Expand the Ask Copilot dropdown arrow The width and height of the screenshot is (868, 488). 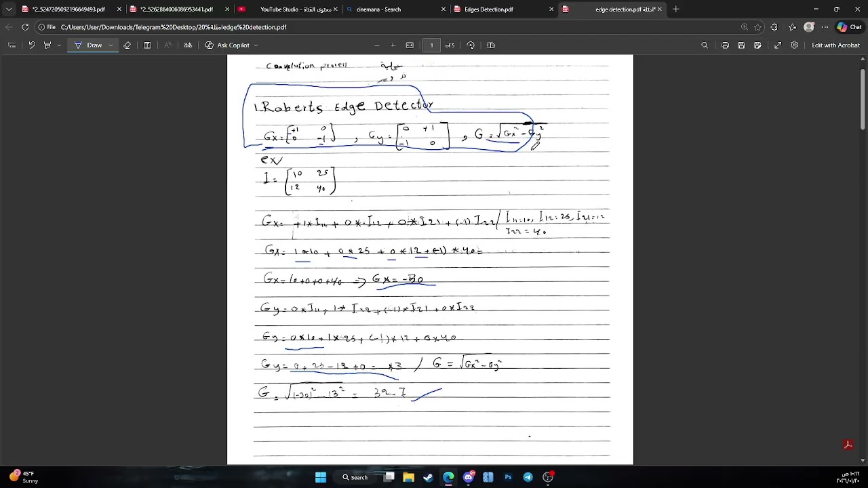tap(256, 45)
